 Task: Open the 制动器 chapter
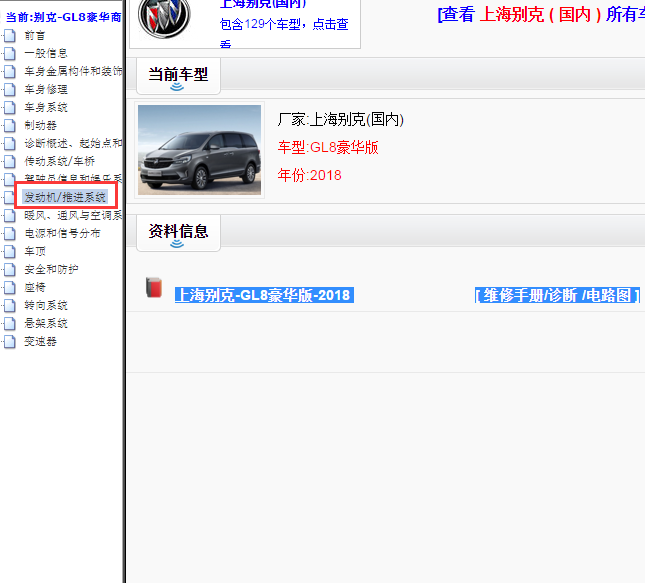tap(40, 125)
